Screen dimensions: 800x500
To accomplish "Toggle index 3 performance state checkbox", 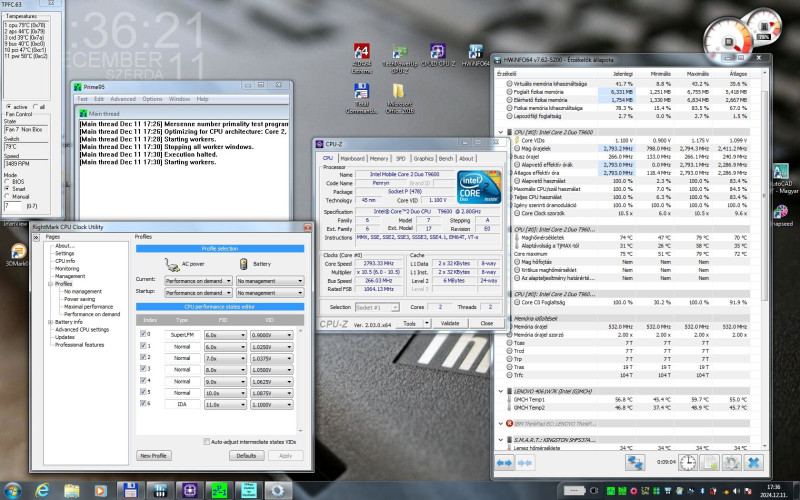I will point(143,368).
